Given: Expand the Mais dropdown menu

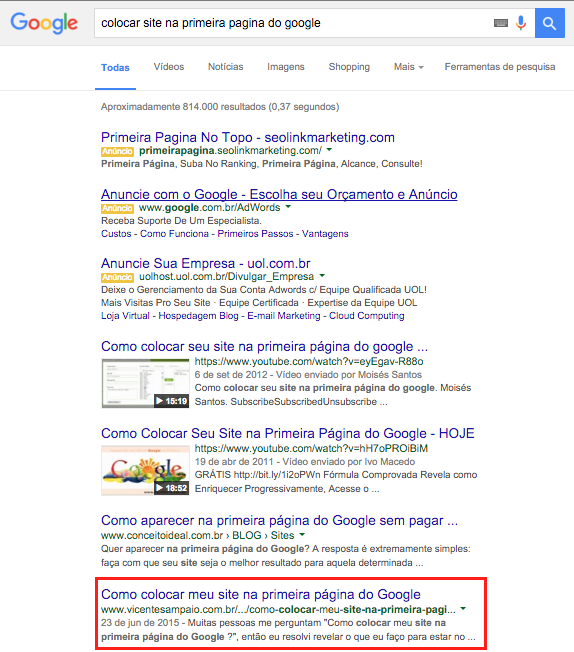Looking at the screenshot, I should click(408, 67).
